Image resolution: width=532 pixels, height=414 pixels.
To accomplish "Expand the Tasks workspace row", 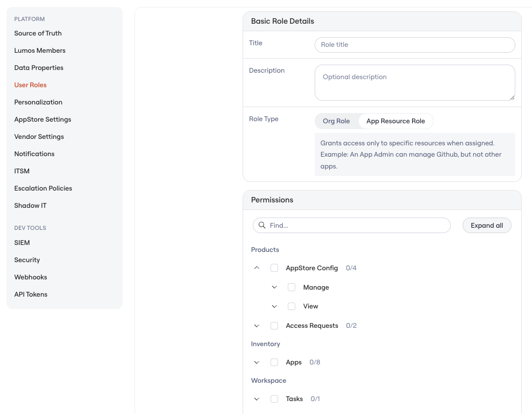I will [x=257, y=399].
